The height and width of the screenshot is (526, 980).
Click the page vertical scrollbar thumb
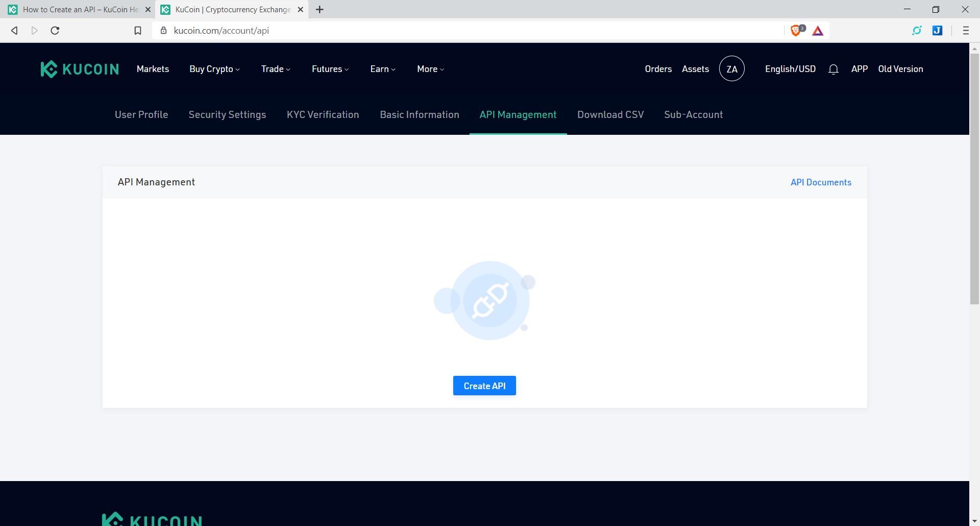(974, 179)
